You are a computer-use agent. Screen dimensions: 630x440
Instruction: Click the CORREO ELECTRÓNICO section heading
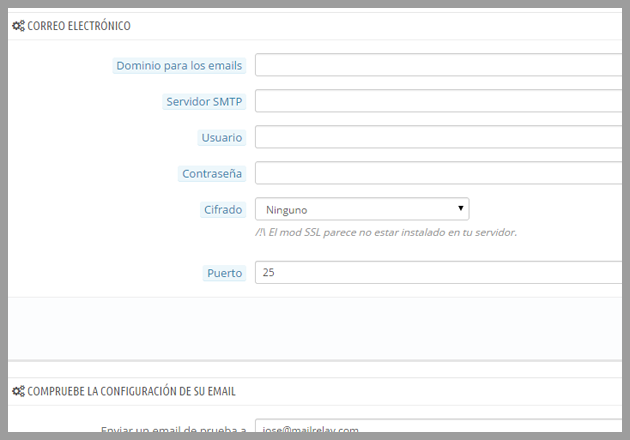click(x=79, y=26)
